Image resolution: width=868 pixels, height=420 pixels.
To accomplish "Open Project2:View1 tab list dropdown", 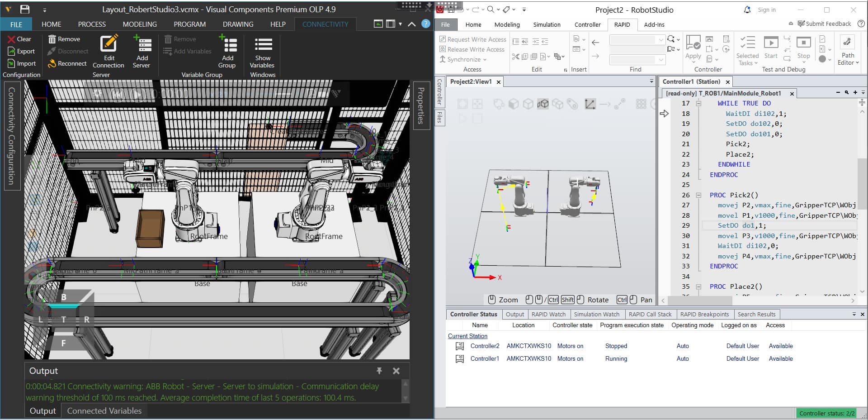I will [651, 81].
